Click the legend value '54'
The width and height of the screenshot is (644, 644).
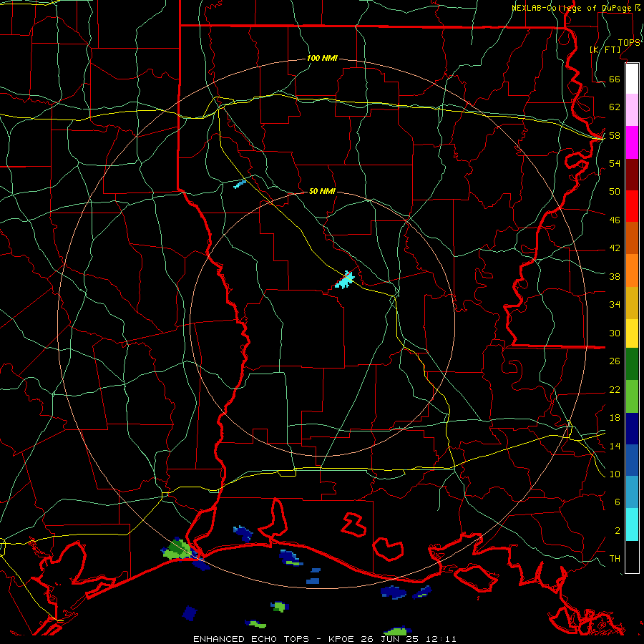615,163
